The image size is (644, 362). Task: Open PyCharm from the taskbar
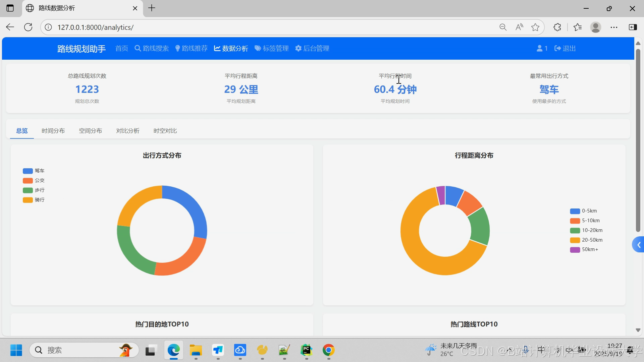coord(306,350)
